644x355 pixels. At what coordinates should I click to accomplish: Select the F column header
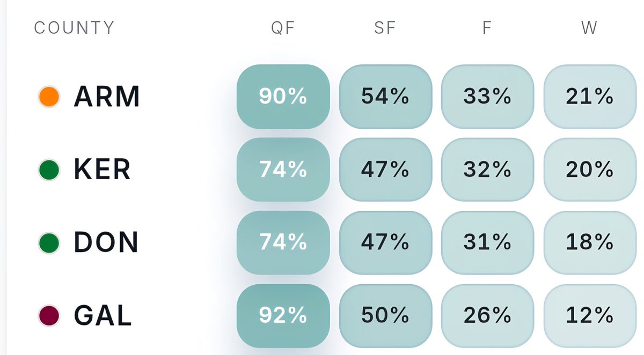(x=487, y=27)
